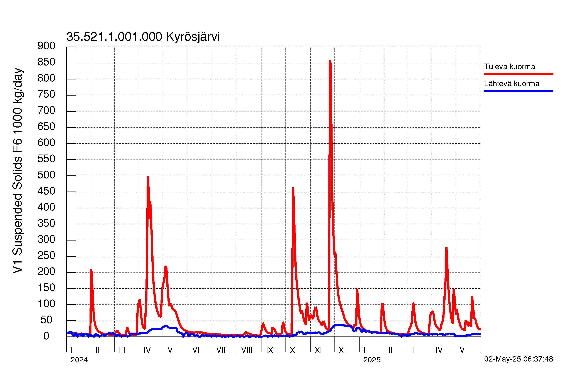This screenshot has width=588, height=370.
Task: Click the y-axis tick label '650'
Action: tap(46, 127)
